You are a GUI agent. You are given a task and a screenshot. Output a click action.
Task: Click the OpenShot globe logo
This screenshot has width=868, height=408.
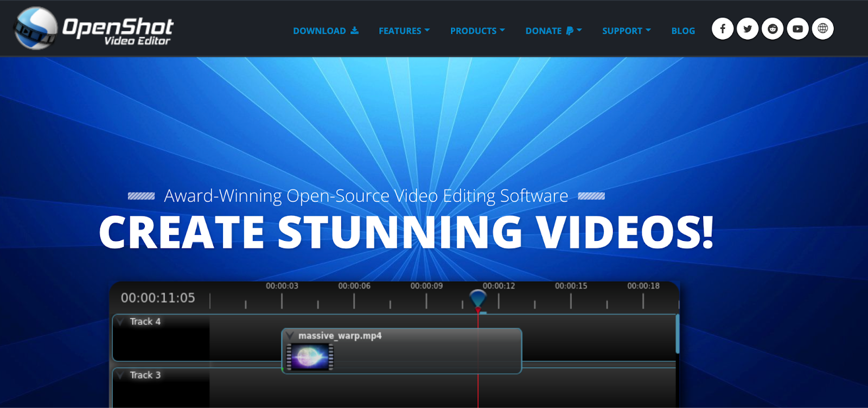coord(35,28)
